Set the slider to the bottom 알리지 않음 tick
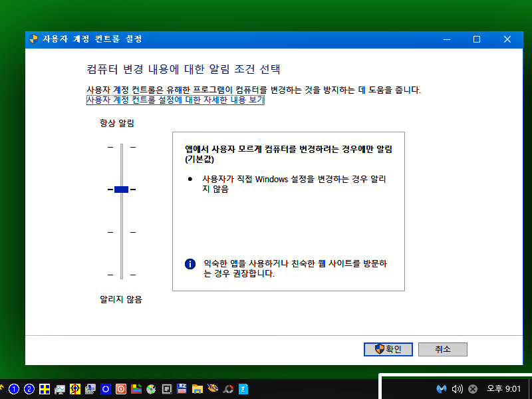This screenshot has width=532, height=399. [x=122, y=275]
